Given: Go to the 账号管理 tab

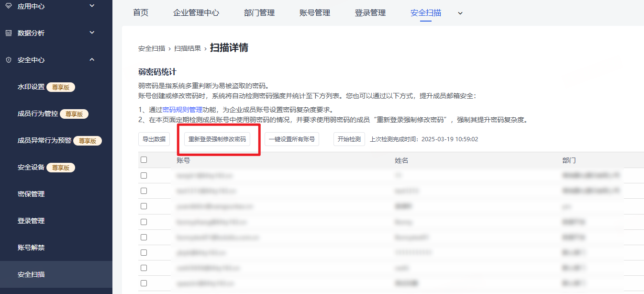Looking at the screenshot, I should (315, 13).
